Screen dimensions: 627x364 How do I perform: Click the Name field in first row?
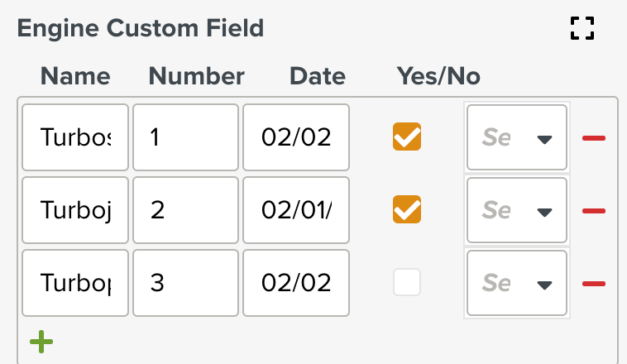(x=75, y=137)
